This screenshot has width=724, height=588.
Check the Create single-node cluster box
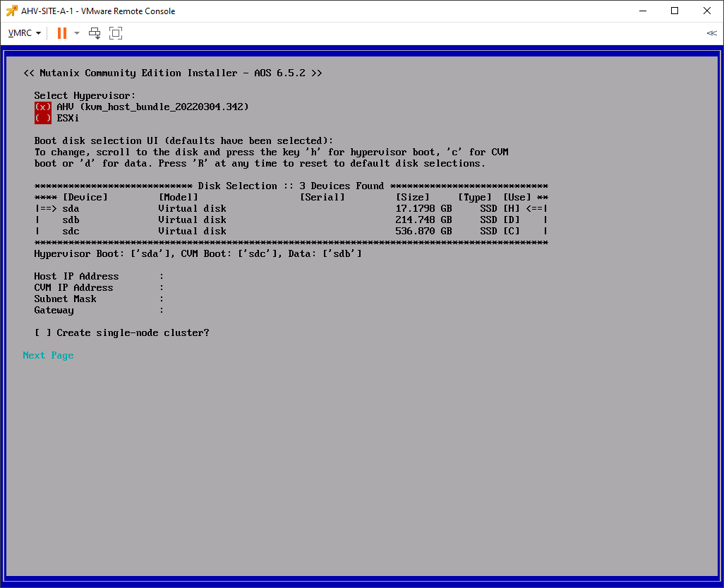[43, 333]
